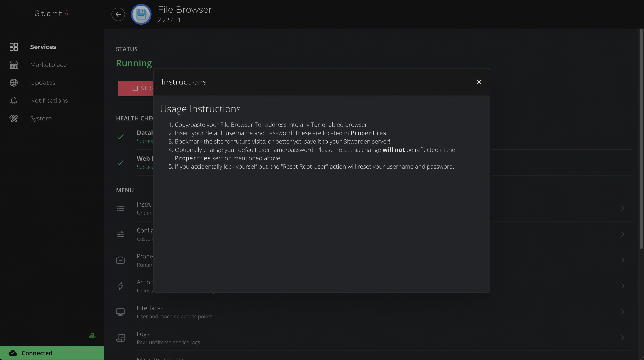Open the Marketplace sidebar item
The width and height of the screenshot is (644, 360).
[x=48, y=65]
